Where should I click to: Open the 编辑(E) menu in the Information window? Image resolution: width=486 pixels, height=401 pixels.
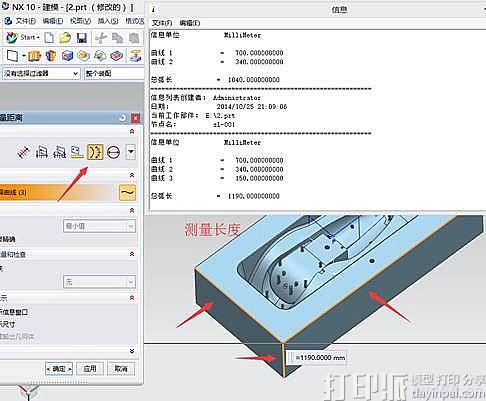pyautogui.click(x=190, y=23)
